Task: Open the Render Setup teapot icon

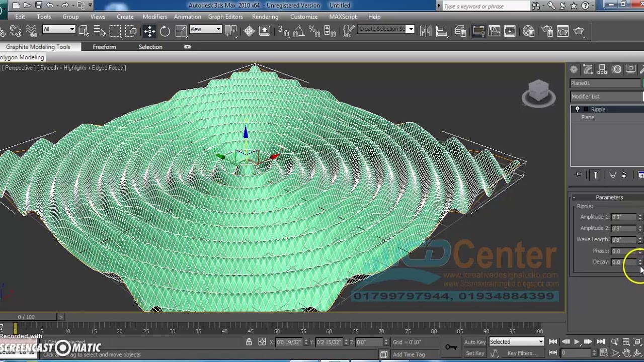Action: pyautogui.click(x=547, y=31)
